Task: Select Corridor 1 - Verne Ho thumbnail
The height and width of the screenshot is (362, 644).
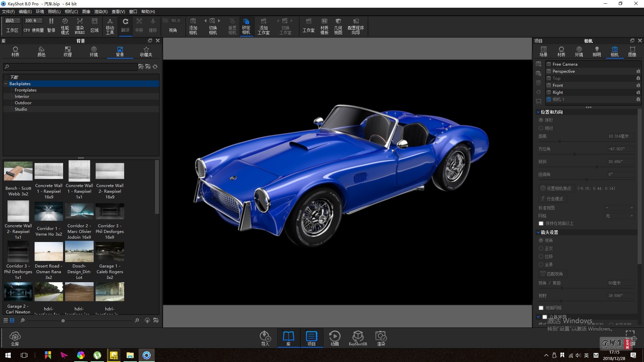Action: (49, 211)
